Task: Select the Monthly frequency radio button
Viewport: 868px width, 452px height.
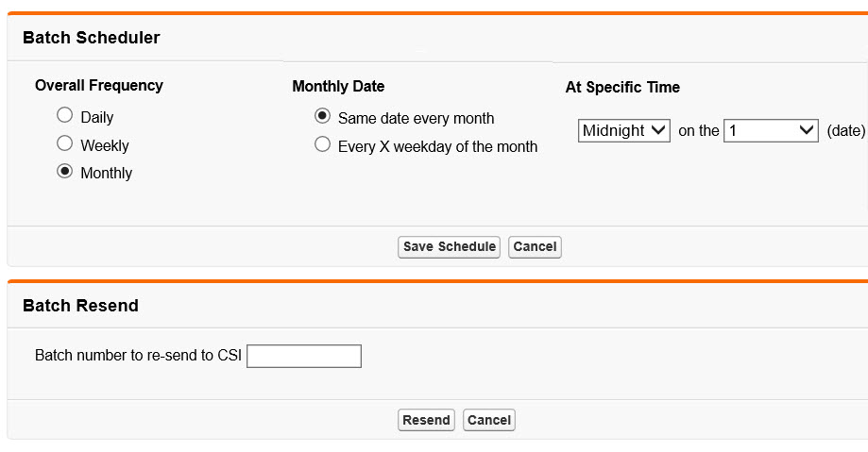Action: (64, 172)
